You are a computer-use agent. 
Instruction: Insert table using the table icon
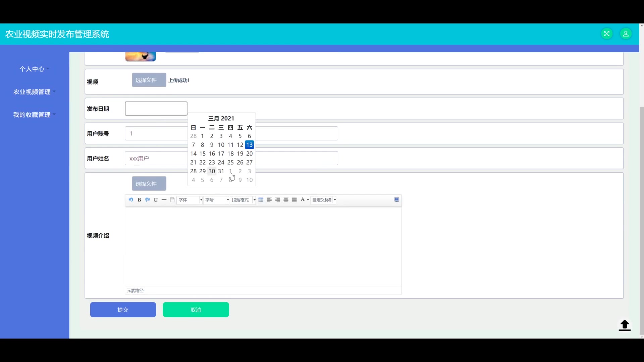click(261, 200)
